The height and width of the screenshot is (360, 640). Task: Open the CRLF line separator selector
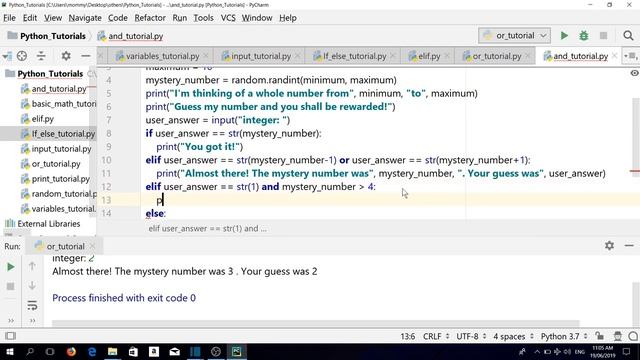tap(436, 336)
